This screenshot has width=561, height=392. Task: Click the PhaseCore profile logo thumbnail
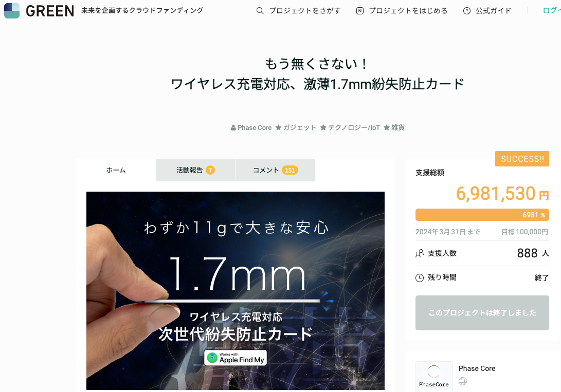pos(433,377)
